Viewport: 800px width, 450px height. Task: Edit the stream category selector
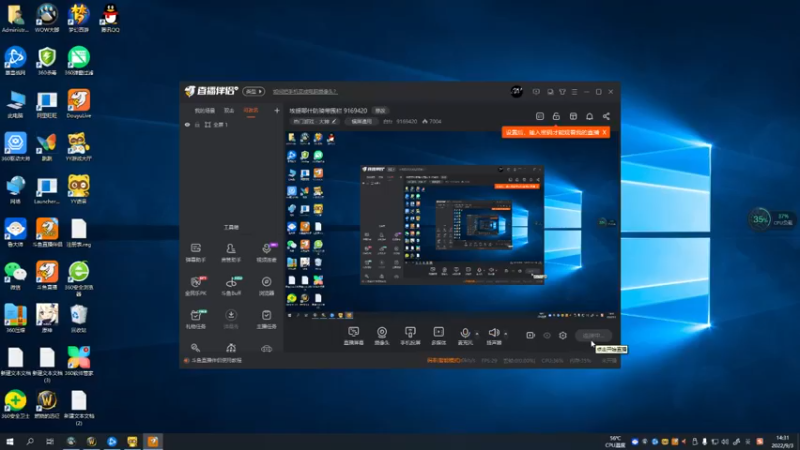tap(315, 121)
